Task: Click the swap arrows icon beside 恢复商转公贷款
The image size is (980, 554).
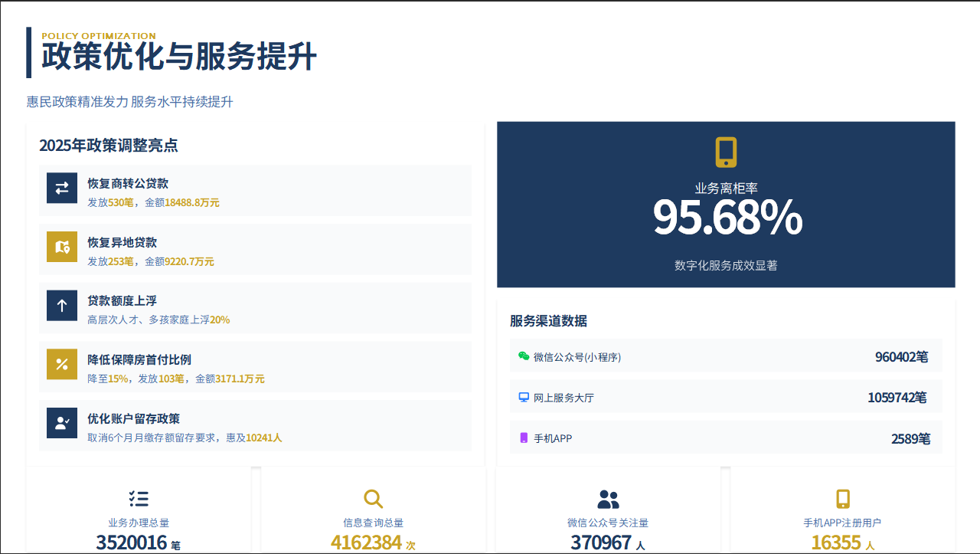Action: [x=62, y=188]
